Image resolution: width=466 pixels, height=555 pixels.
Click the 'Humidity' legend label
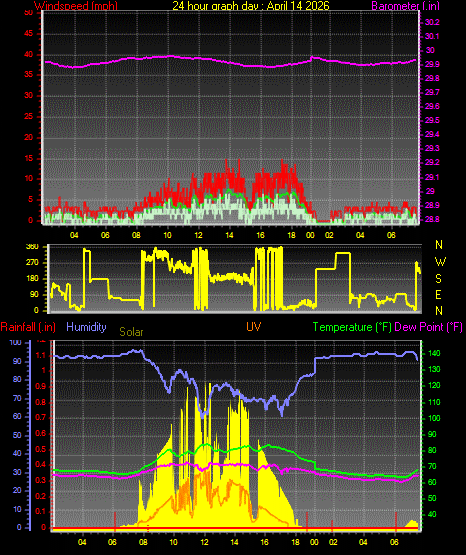tap(86, 327)
